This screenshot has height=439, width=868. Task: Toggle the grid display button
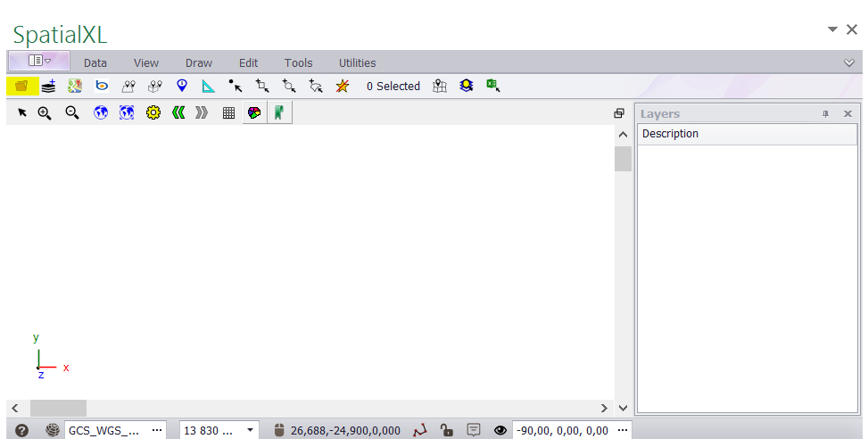click(228, 113)
